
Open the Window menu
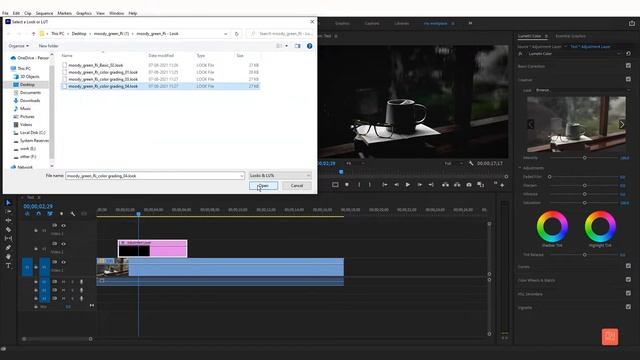[116, 13]
